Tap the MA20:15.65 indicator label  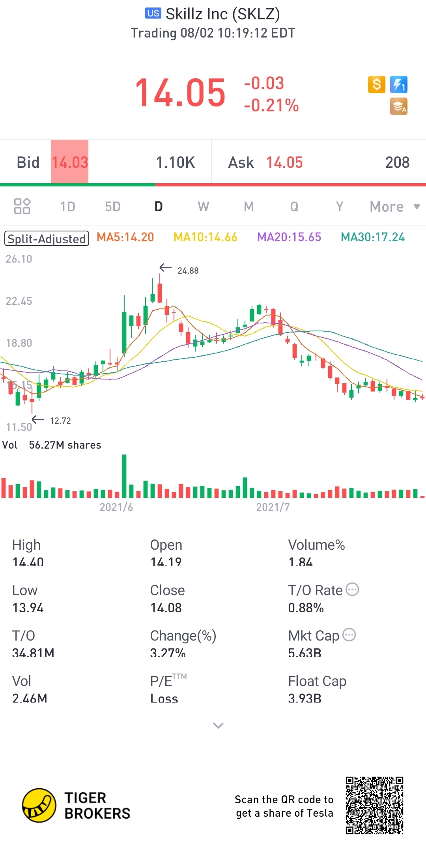(x=289, y=237)
